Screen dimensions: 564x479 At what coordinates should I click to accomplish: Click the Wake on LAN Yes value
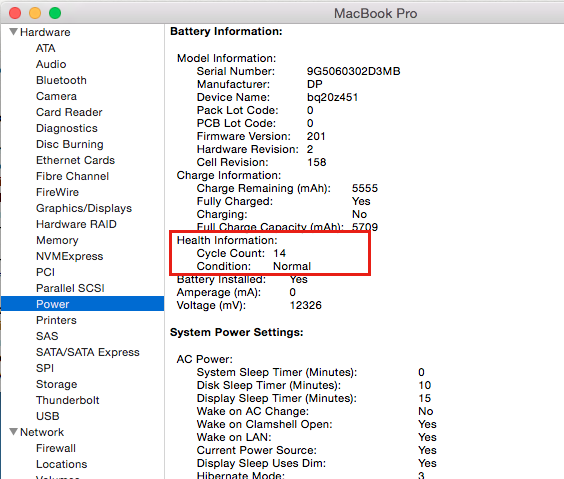coord(427,437)
